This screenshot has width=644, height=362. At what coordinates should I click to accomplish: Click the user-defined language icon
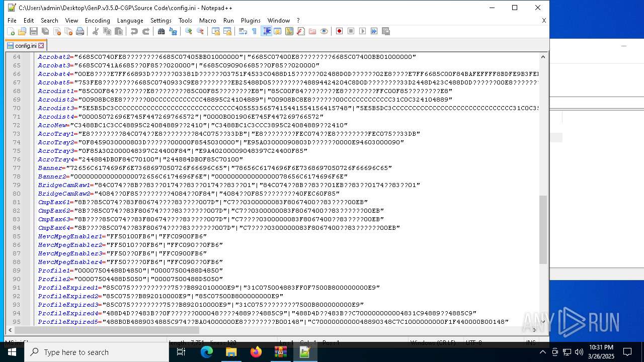(x=278, y=31)
